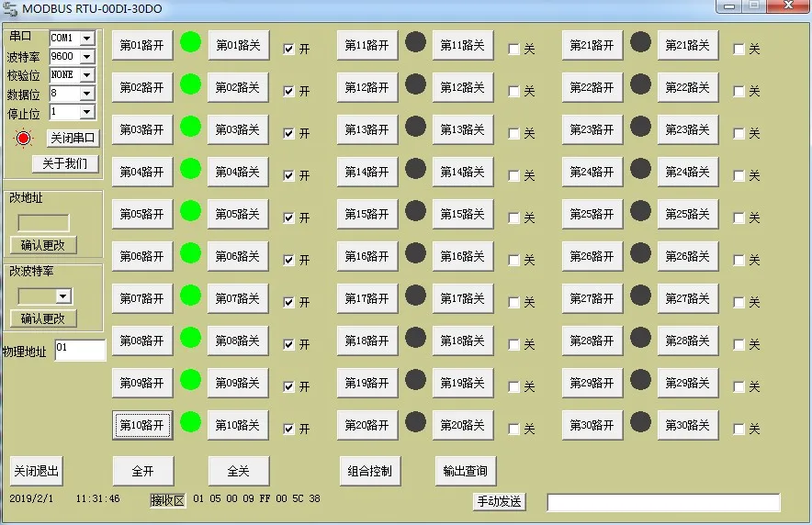
Task: Check the 关 checkbox for channel 11
Action: 513,50
